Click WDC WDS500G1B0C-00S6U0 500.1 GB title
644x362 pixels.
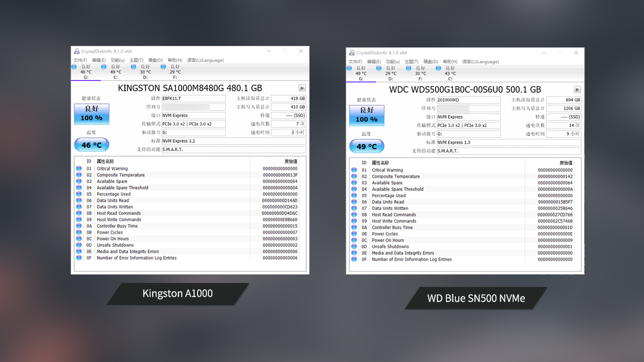coord(465,90)
